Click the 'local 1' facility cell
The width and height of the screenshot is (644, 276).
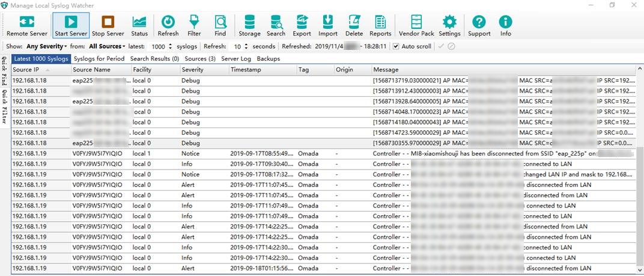(142, 153)
